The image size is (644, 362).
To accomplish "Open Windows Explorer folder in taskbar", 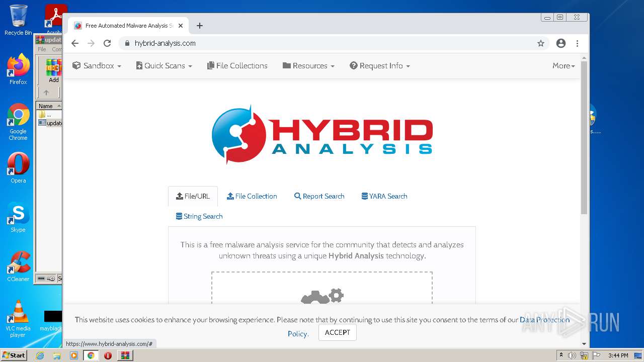I will point(57,355).
